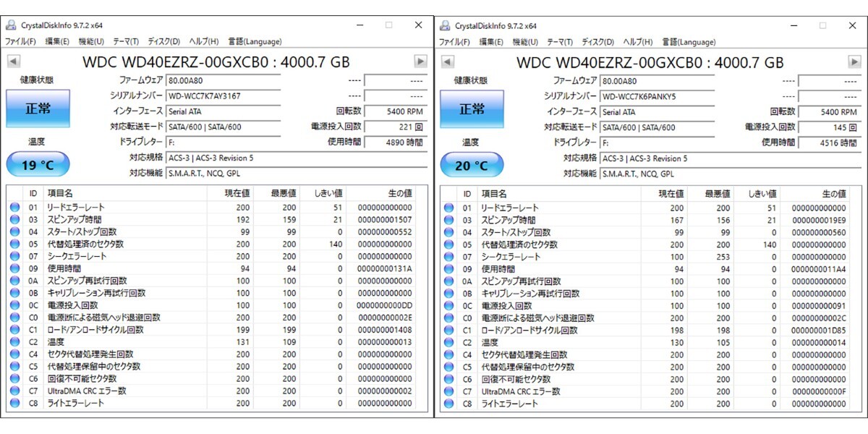Click ACS-3 Revision 5 standard field in left window
This screenshot has width=868, height=434.
pos(295,158)
